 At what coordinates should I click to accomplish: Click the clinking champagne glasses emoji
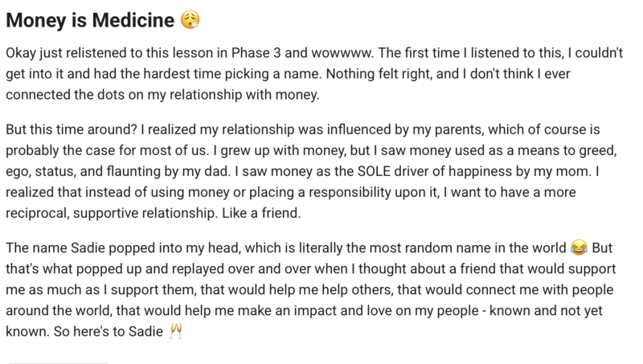[x=176, y=331]
